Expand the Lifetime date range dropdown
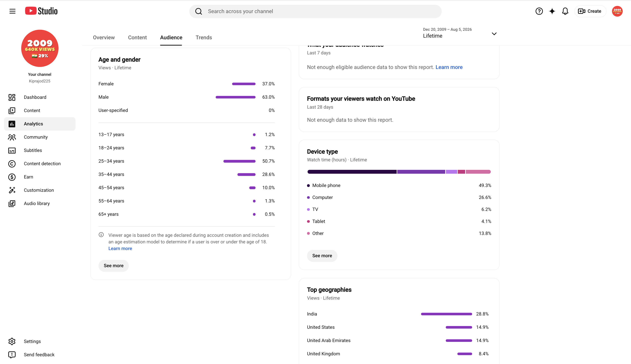 [x=460, y=33]
